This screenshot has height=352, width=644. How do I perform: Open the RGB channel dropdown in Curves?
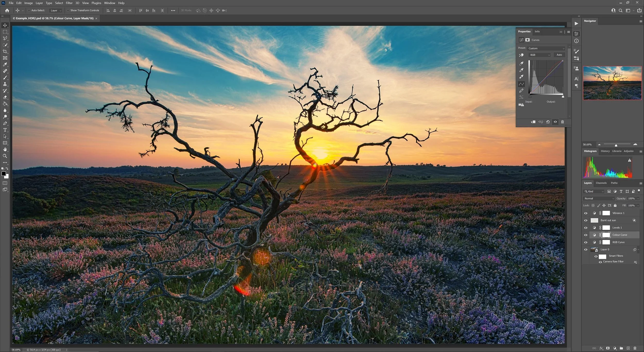click(540, 55)
